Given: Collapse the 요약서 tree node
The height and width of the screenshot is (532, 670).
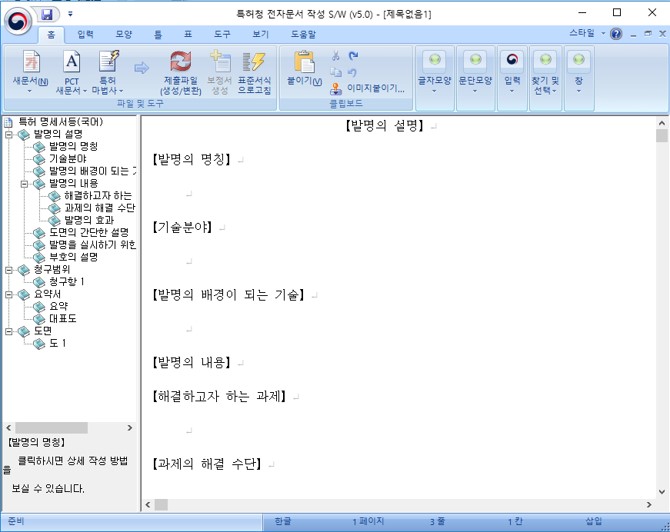Looking at the screenshot, I should click(x=9, y=295).
